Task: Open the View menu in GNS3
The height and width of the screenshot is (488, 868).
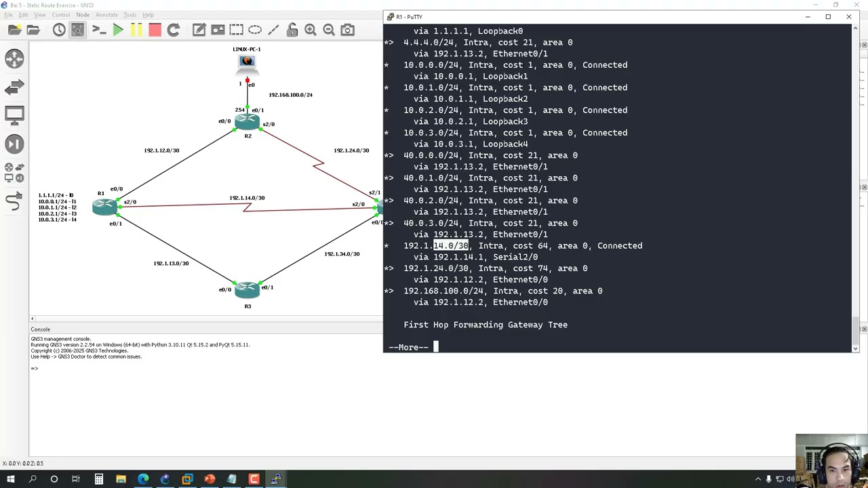Action: pyautogui.click(x=40, y=15)
